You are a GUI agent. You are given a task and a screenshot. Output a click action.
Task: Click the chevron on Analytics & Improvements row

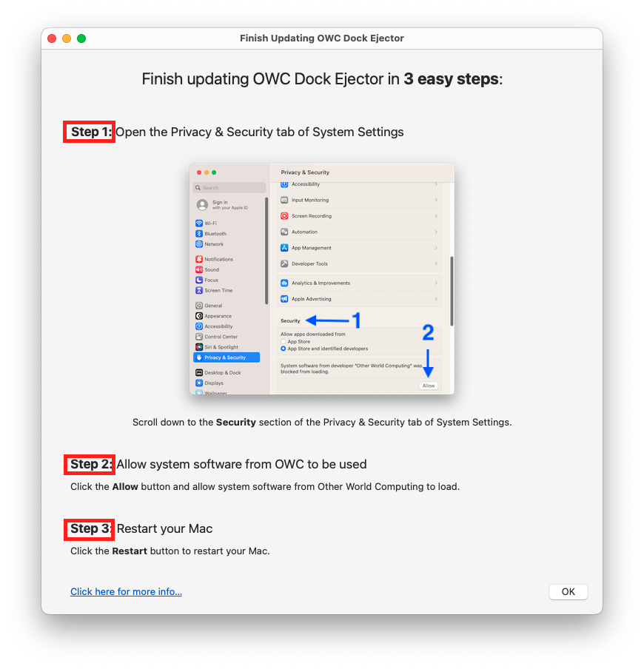click(x=436, y=283)
